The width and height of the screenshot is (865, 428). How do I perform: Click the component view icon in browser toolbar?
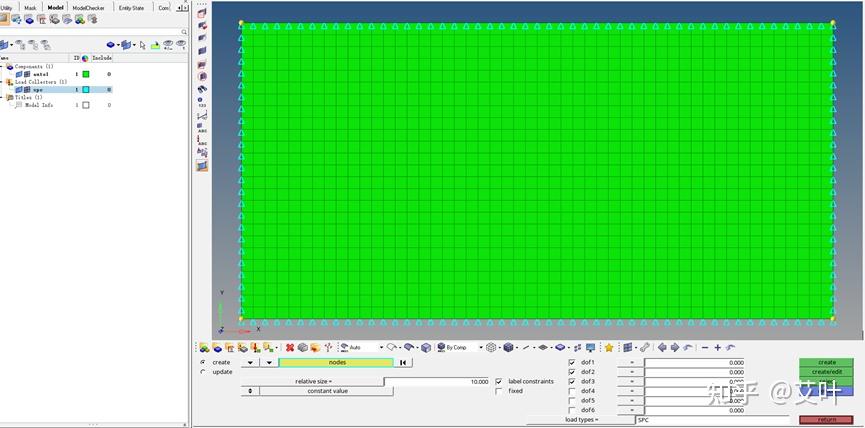29,19
